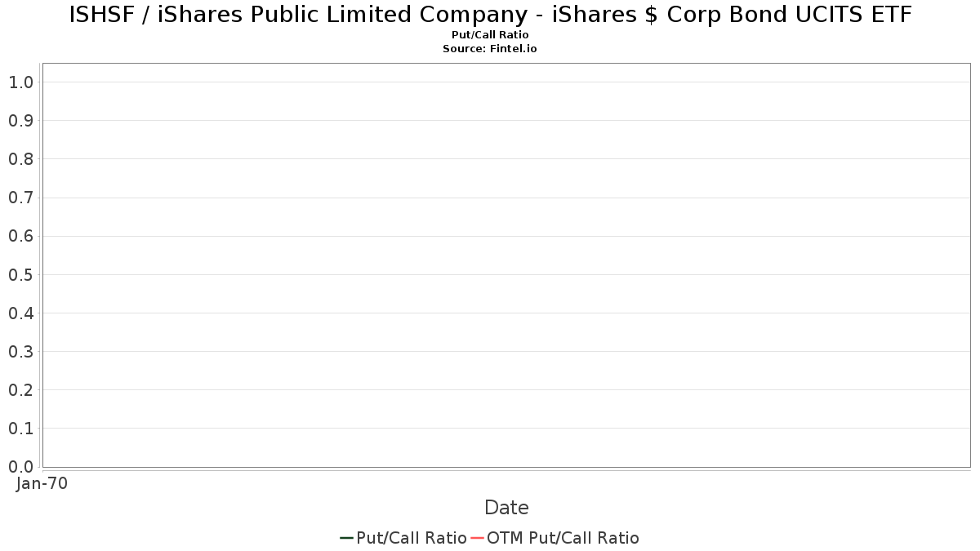The width and height of the screenshot is (980, 551).
Task: Click the 1.0 y-axis label
Action: point(20,82)
